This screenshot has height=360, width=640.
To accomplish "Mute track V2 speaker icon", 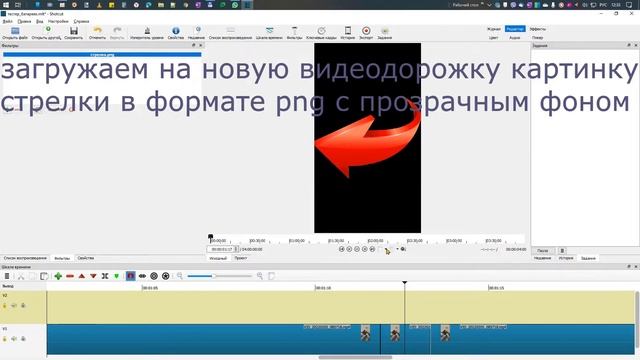I will [14, 305].
